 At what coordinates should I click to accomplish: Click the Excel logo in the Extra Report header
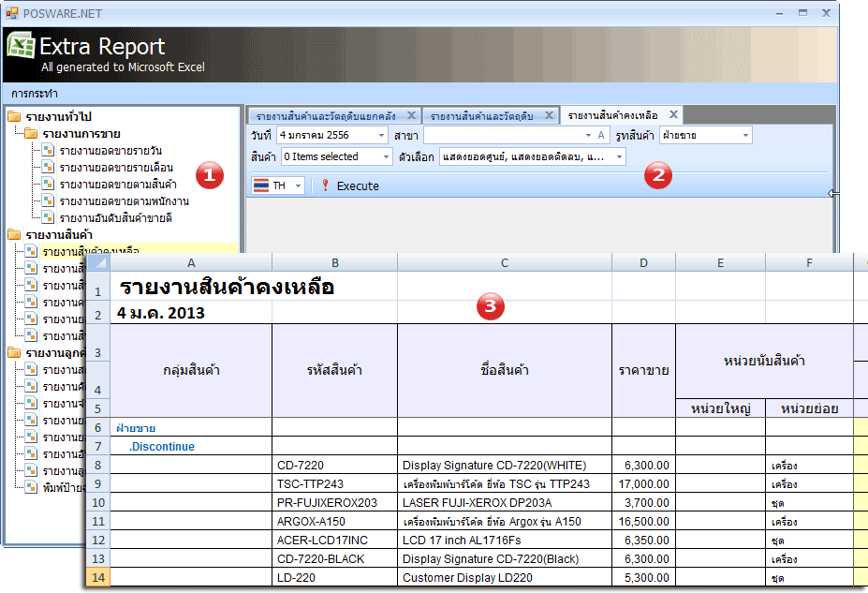coord(21,49)
